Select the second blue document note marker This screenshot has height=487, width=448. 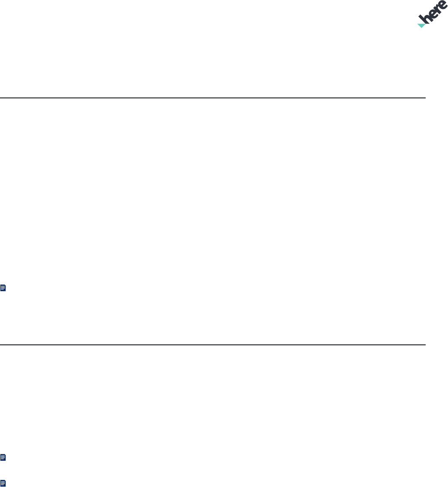click(x=3, y=457)
